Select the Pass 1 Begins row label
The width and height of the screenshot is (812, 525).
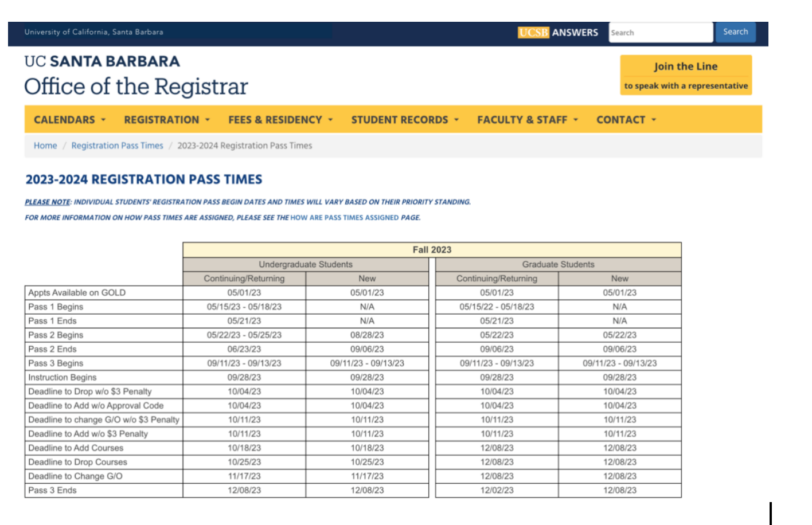56,307
